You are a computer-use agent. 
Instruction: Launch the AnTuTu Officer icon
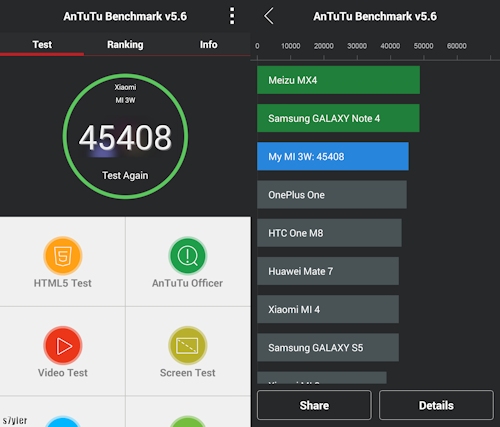188,256
